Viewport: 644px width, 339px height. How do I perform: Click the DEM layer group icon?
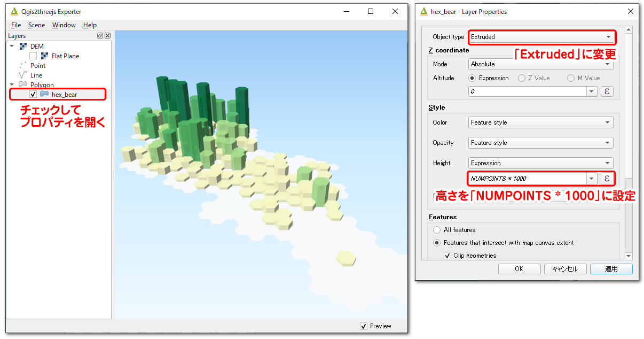(x=23, y=47)
